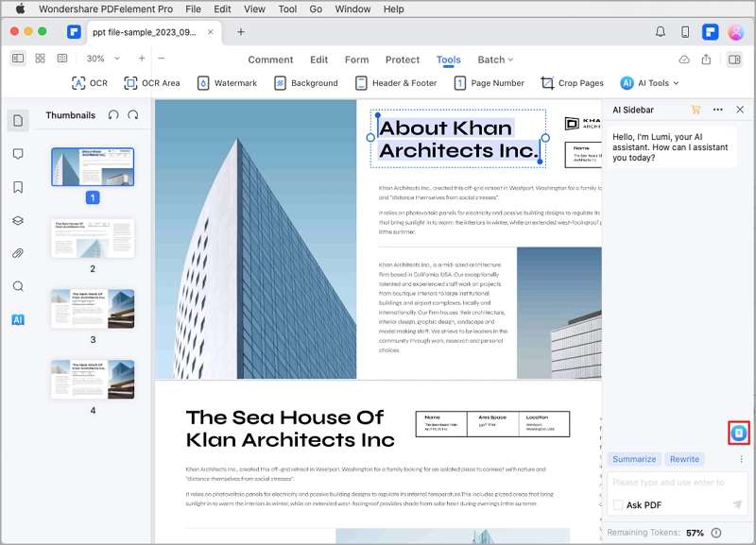The image size is (756, 545).
Task: Click the mobile device icon
Action: pos(685,32)
